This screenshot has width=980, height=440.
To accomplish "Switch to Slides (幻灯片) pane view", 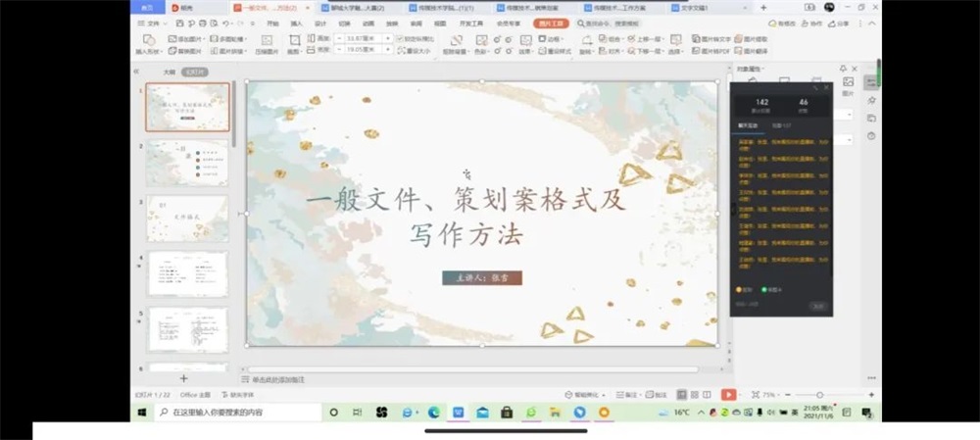I will pyautogui.click(x=196, y=72).
